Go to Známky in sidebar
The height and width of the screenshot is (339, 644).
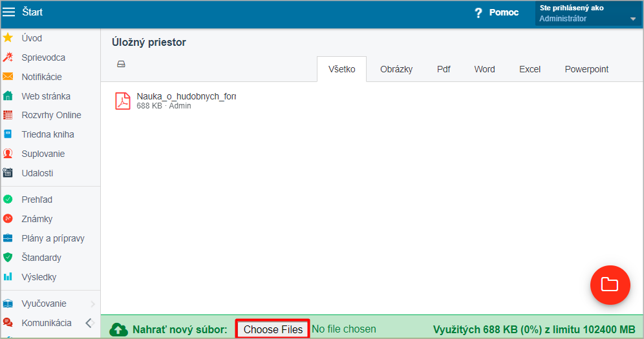pyautogui.click(x=37, y=219)
